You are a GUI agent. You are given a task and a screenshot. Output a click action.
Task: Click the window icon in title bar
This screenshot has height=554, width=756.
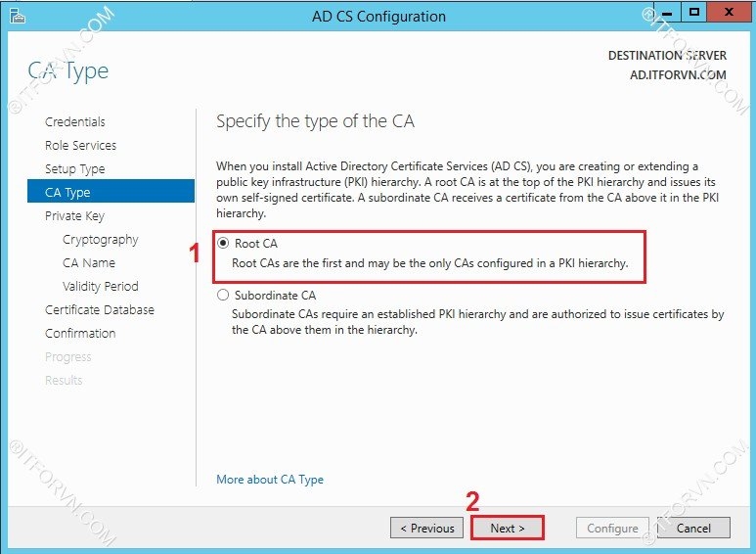point(17,17)
